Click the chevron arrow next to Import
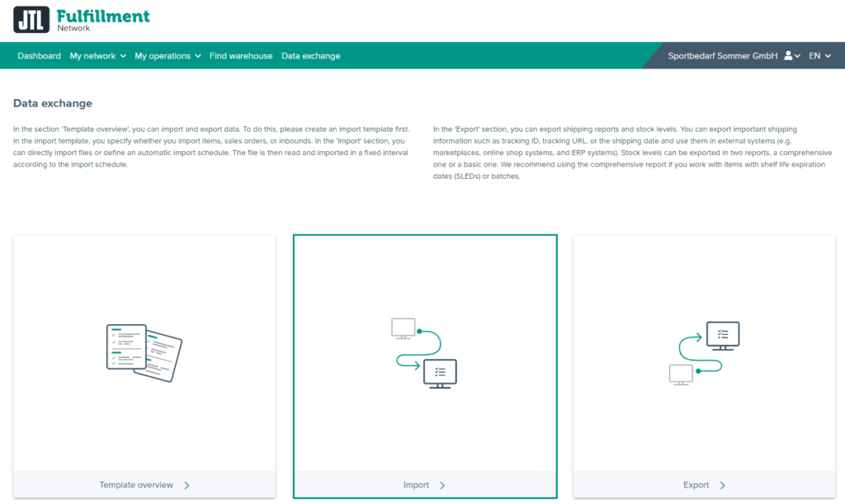This screenshot has height=504, width=845. [442, 485]
